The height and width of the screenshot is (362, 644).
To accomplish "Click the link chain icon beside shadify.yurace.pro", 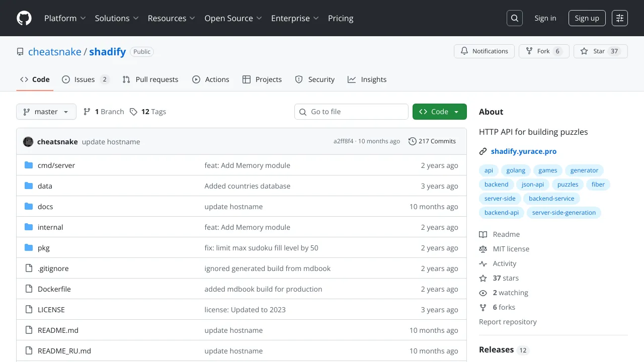I will (483, 151).
